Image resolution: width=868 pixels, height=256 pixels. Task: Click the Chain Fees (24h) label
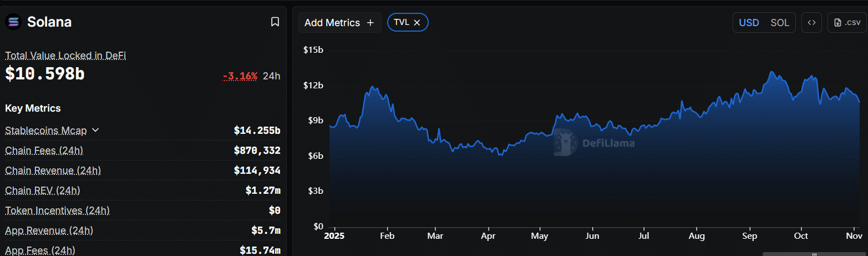coord(44,150)
